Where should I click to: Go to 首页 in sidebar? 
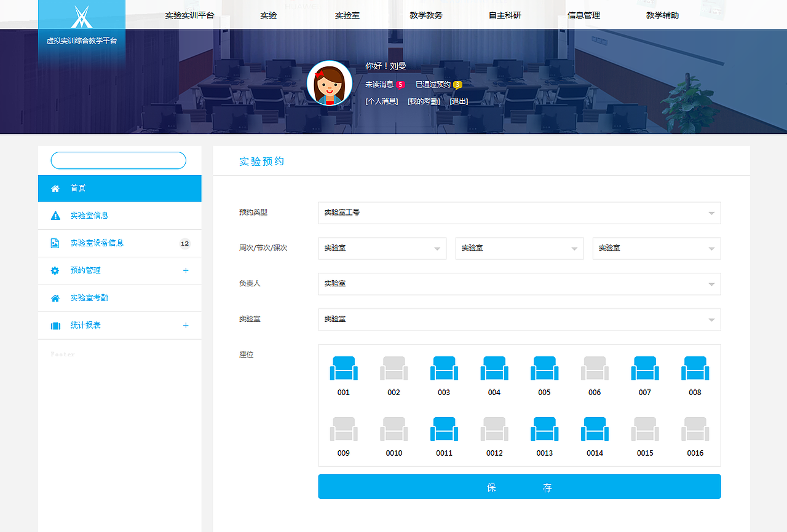[120, 189]
